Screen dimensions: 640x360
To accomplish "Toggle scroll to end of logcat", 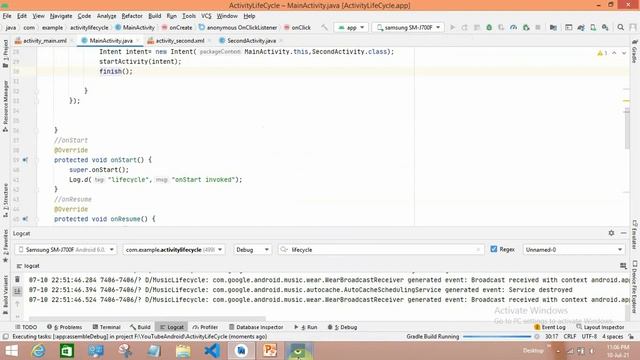I will [x=17, y=291].
